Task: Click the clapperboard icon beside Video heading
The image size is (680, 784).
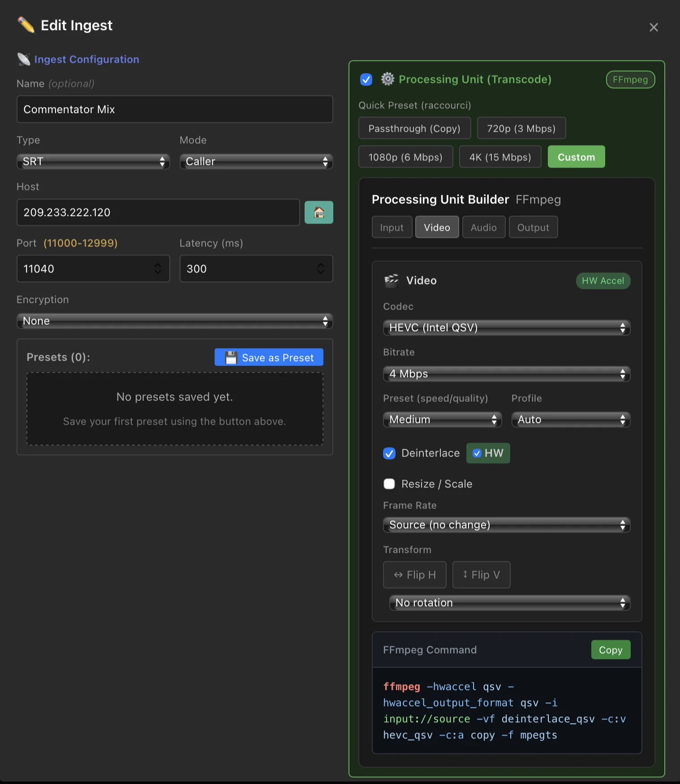Action: click(392, 280)
